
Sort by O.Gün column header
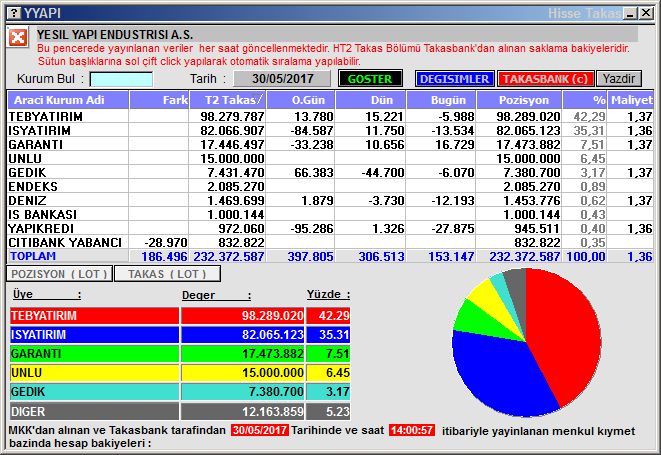click(301, 100)
